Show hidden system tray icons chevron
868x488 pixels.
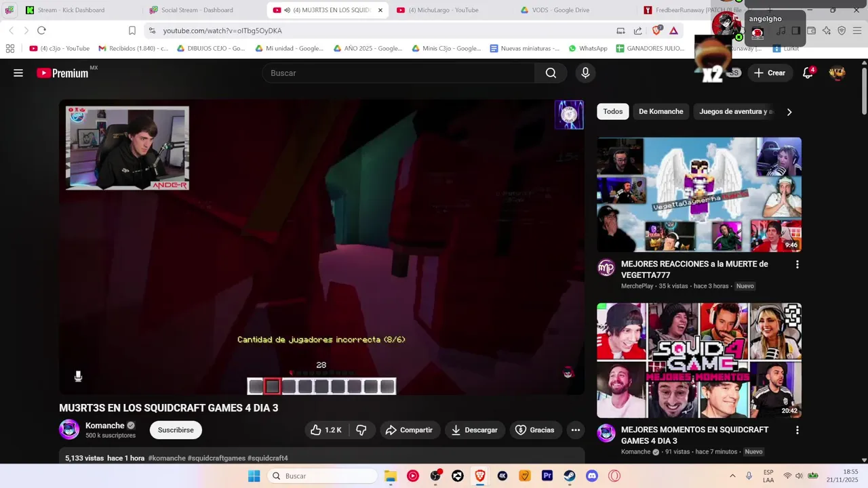pyautogui.click(x=732, y=476)
